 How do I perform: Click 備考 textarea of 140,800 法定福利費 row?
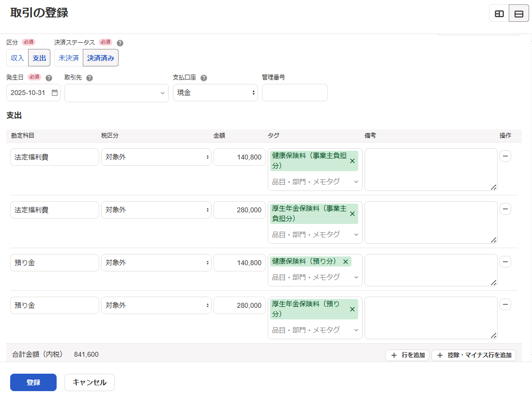pos(431,170)
